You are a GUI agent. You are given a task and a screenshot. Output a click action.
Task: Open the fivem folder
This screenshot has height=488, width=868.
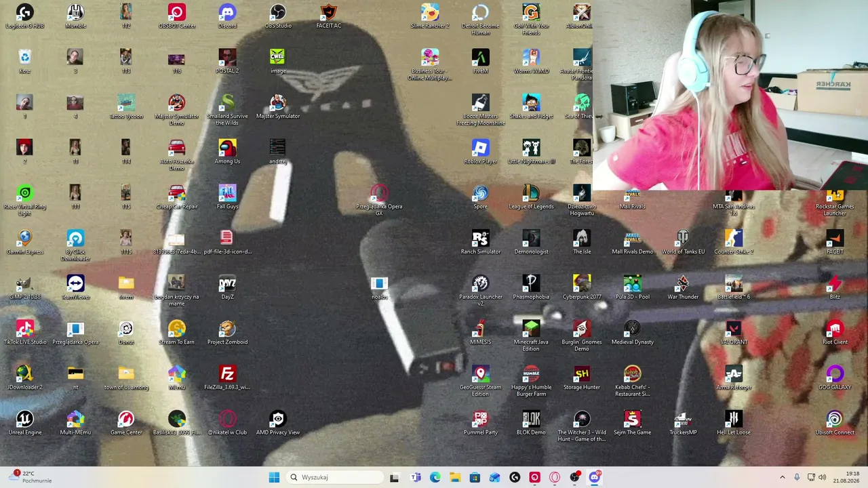[126, 287]
